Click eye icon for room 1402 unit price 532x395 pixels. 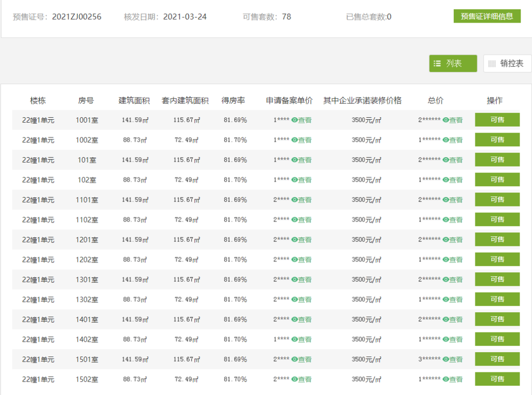tap(295, 339)
